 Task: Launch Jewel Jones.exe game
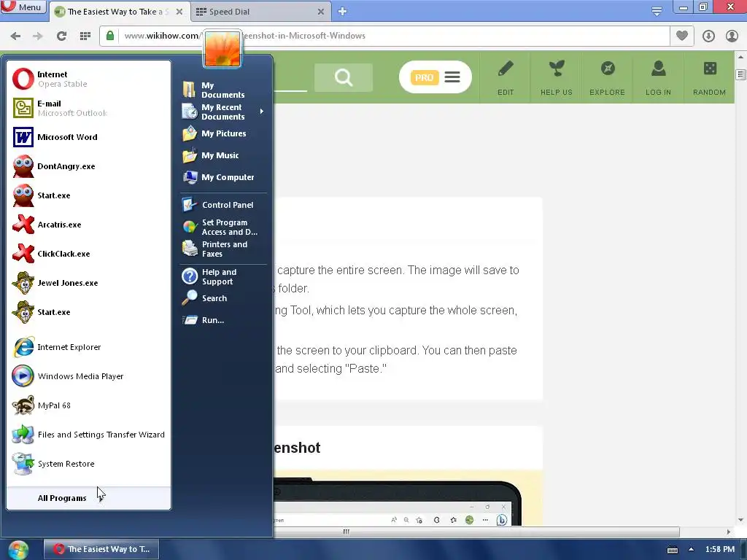(88, 283)
